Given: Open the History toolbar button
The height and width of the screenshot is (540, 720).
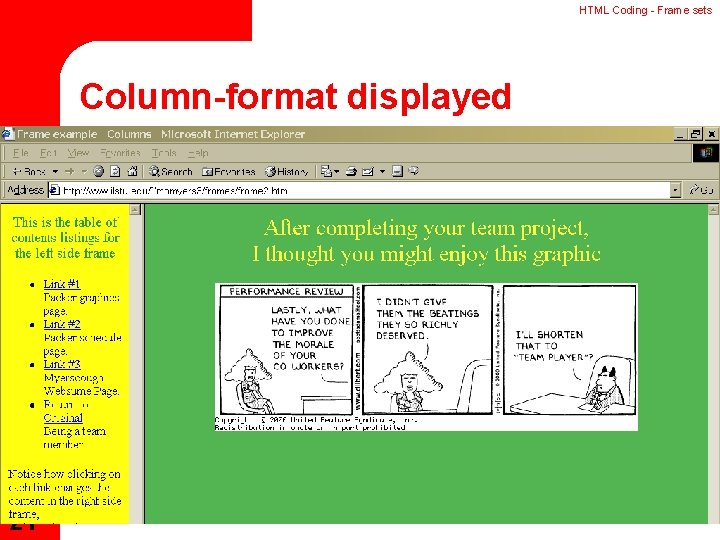Looking at the screenshot, I should click(287, 171).
